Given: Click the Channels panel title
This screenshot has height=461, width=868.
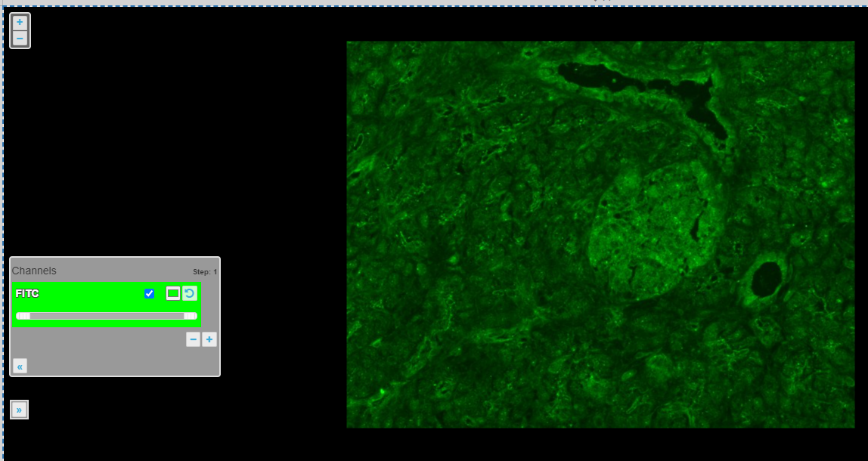Looking at the screenshot, I should 34,271.
